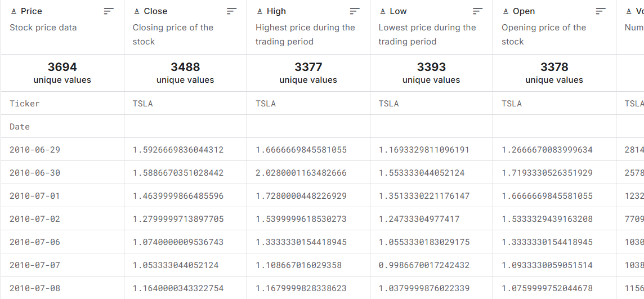The width and height of the screenshot is (644, 299).
Task: Open sort options for Open column
Action: tap(601, 11)
